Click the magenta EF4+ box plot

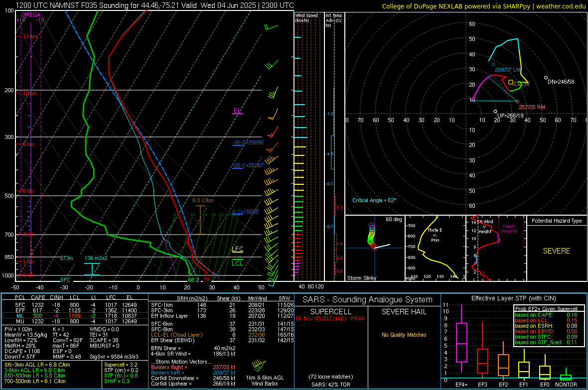click(461, 339)
